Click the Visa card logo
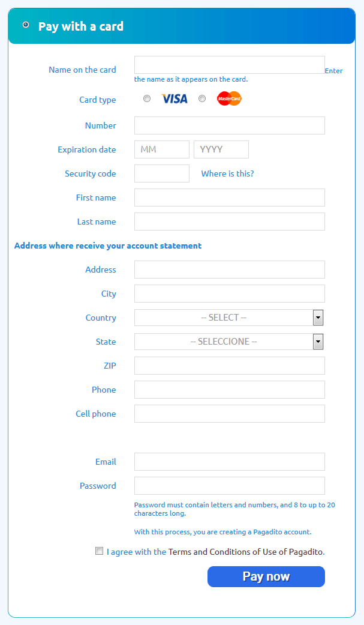 click(175, 99)
